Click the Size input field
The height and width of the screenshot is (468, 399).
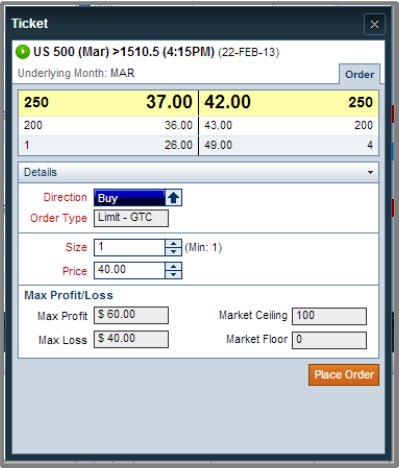click(129, 247)
